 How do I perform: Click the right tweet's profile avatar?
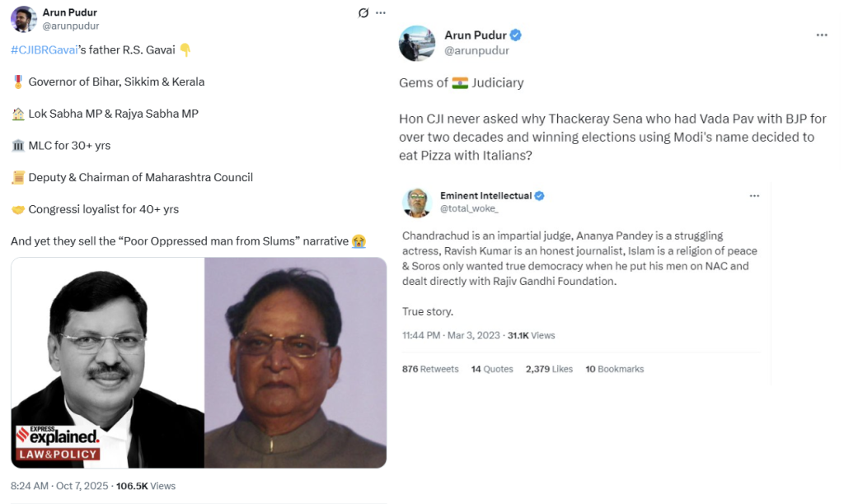pos(416,43)
